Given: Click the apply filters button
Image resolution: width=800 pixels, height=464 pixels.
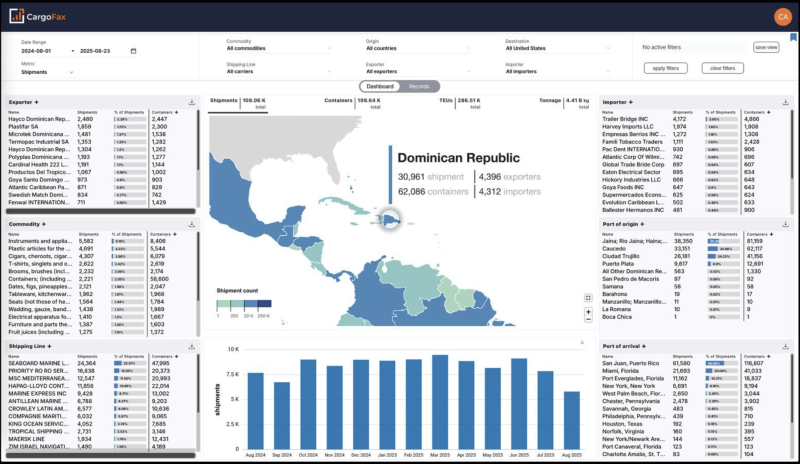Looking at the screenshot, I should coord(664,68).
